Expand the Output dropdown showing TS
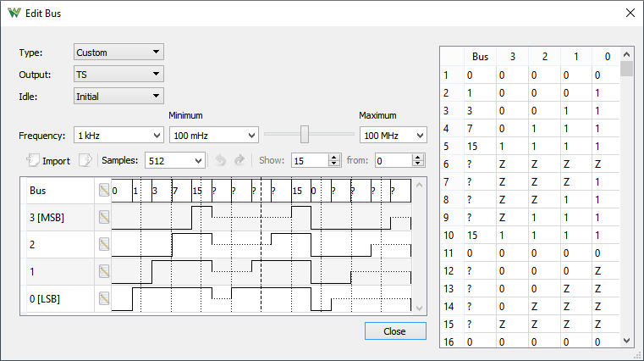The image size is (644, 361). 118,75
